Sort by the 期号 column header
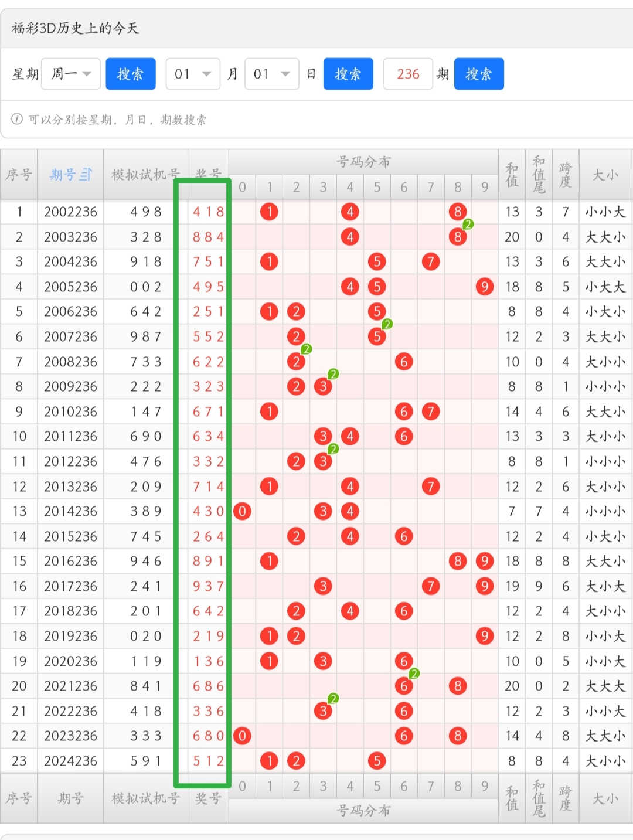This screenshot has height=840, width=633. coord(70,175)
